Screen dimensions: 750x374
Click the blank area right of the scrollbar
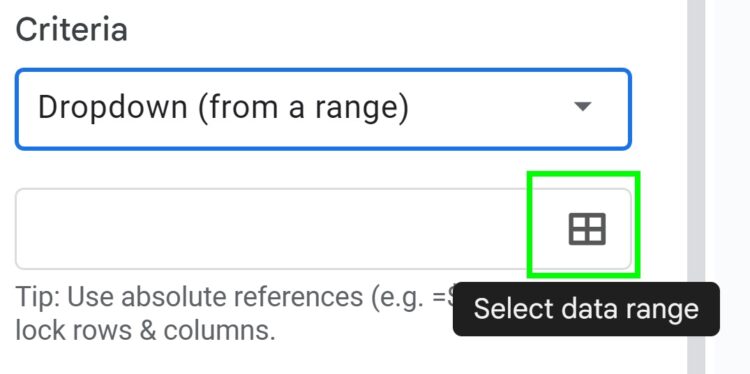pyautogui.click(x=727, y=143)
